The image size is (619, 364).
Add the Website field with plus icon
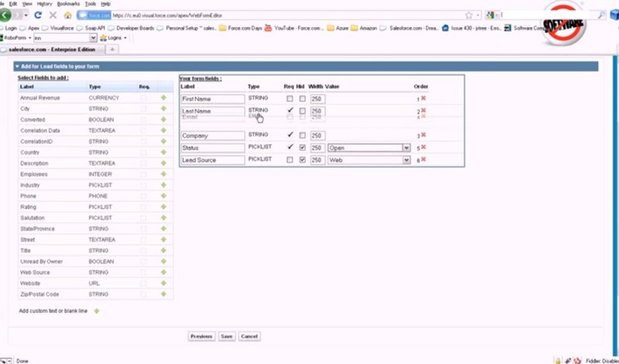coord(163,283)
